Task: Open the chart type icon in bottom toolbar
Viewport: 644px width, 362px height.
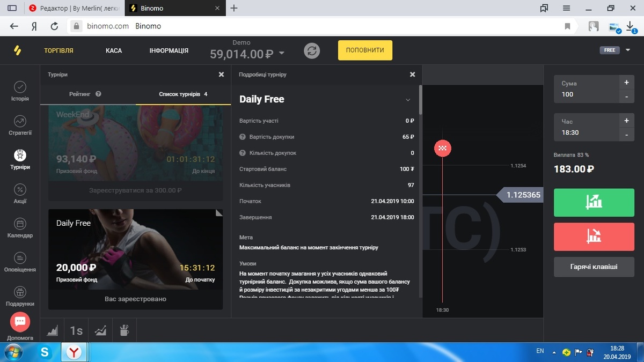Action: click(53, 331)
